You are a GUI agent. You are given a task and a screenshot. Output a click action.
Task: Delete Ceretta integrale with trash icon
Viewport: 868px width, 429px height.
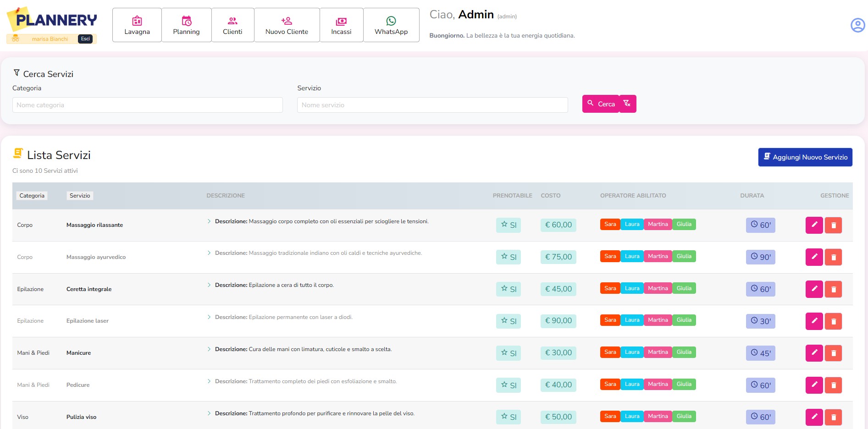pyautogui.click(x=834, y=289)
